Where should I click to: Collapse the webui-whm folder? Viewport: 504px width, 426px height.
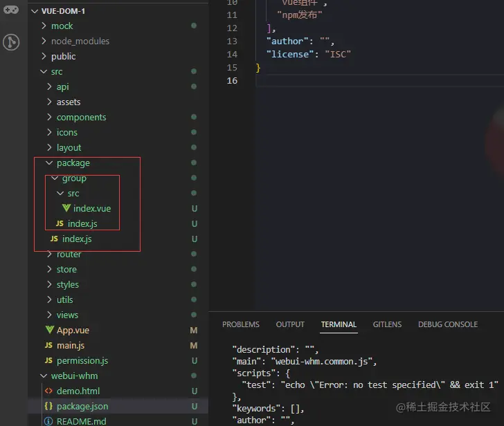coord(44,376)
